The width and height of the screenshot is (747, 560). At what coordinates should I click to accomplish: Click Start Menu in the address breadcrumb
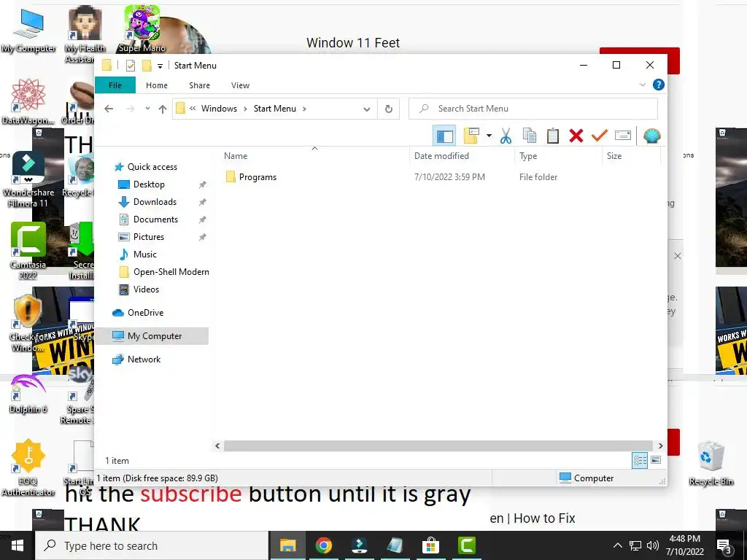(x=274, y=109)
